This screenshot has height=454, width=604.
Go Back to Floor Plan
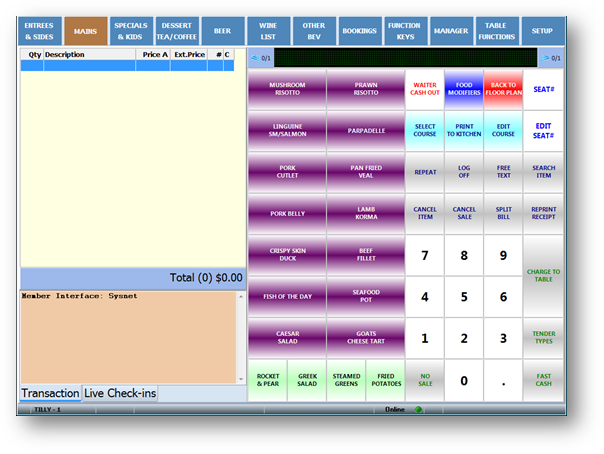pyautogui.click(x=503, y=88)
